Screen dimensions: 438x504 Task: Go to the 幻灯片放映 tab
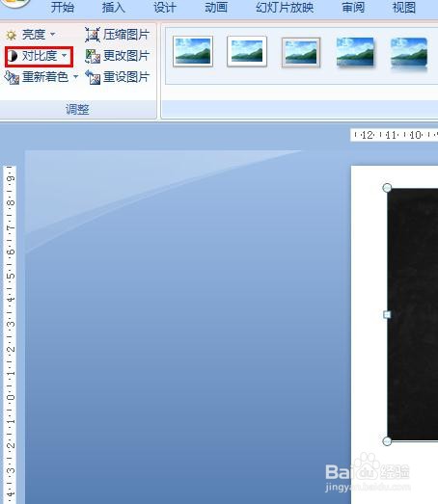click(285, 7)
